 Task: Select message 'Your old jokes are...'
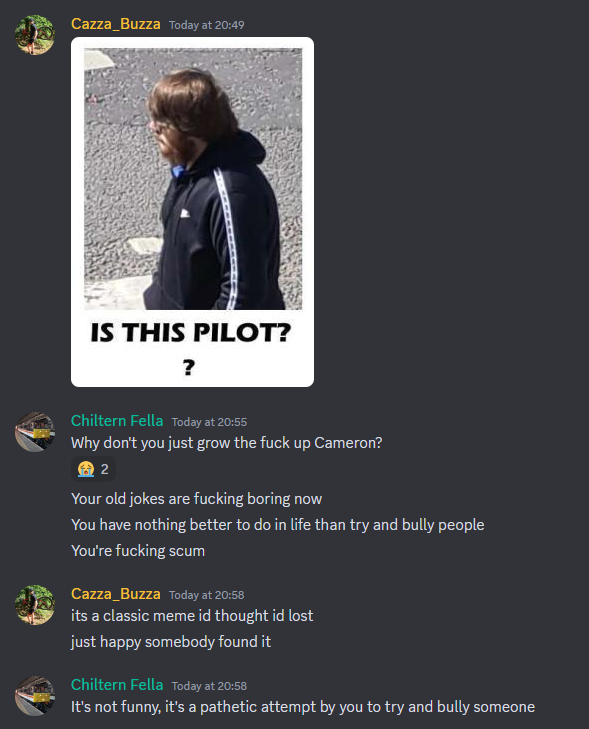point(197,499)
